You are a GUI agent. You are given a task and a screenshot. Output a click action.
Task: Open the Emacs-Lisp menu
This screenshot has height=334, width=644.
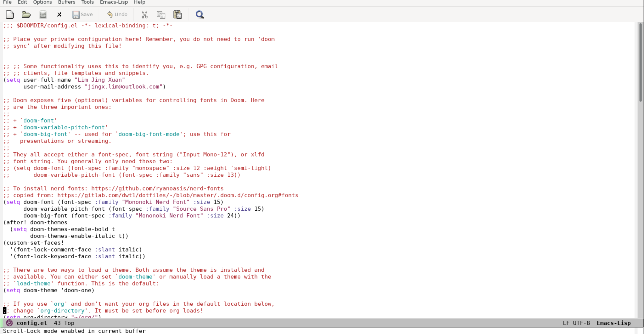click(x=113, y=2)
